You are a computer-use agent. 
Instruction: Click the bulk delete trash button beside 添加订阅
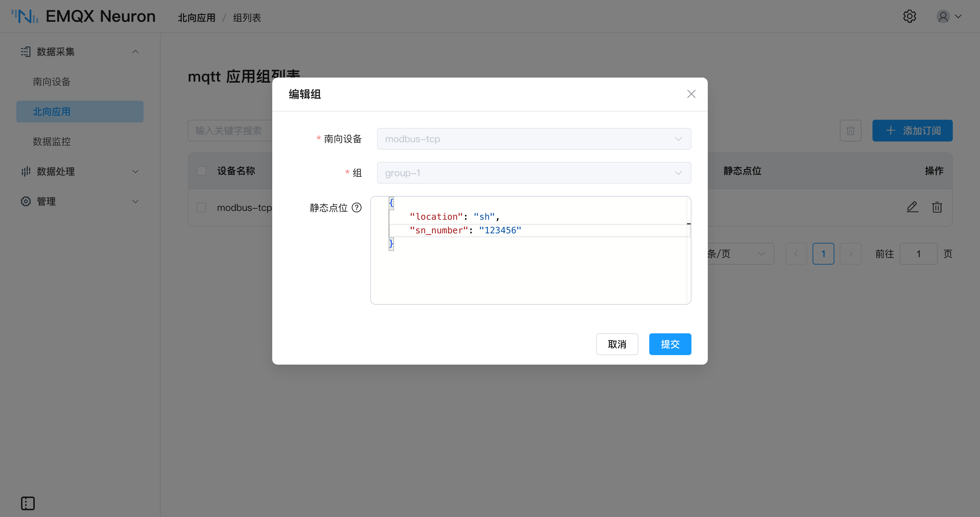(x=850, y=131)
